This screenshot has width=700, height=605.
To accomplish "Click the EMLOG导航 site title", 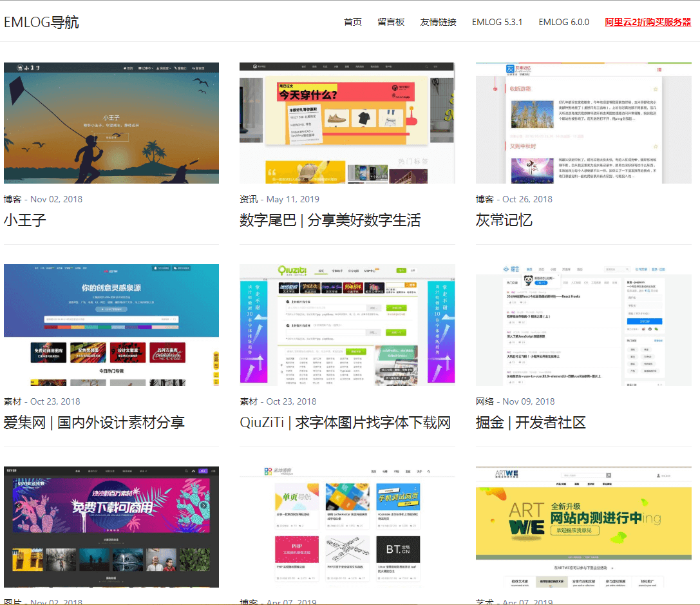I will click(x=41, y=21).
